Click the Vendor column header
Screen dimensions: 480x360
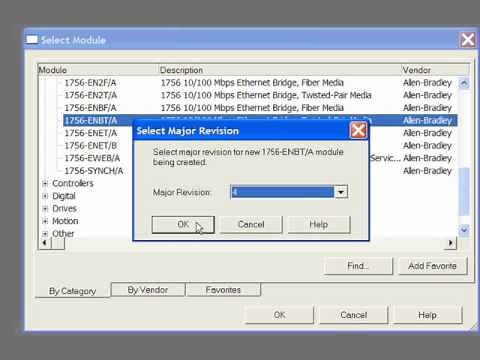(x=435, y=70)
